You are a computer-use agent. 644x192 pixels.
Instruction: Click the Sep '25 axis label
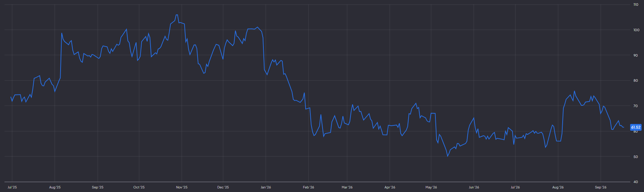click(x=97, y=187)
